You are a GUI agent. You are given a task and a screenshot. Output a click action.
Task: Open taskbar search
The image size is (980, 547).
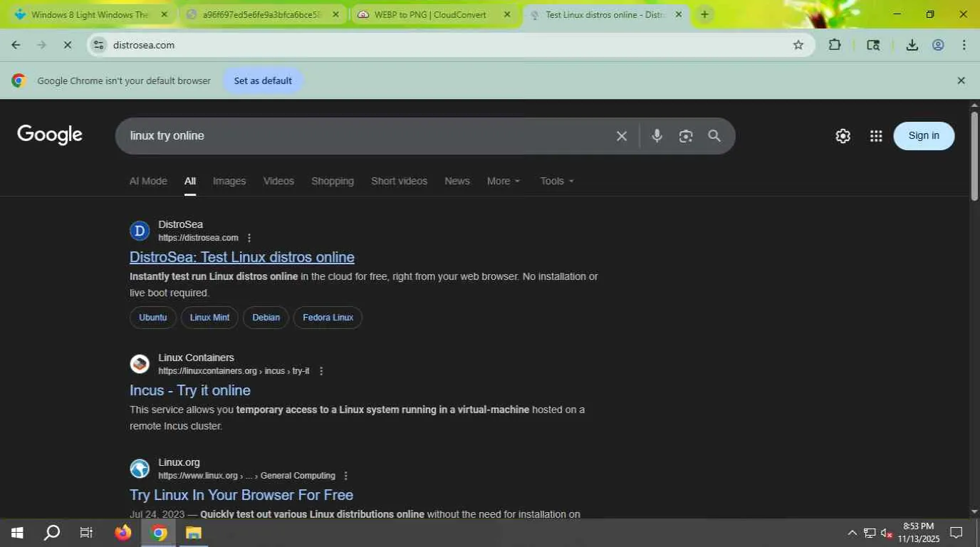(52, 533)
